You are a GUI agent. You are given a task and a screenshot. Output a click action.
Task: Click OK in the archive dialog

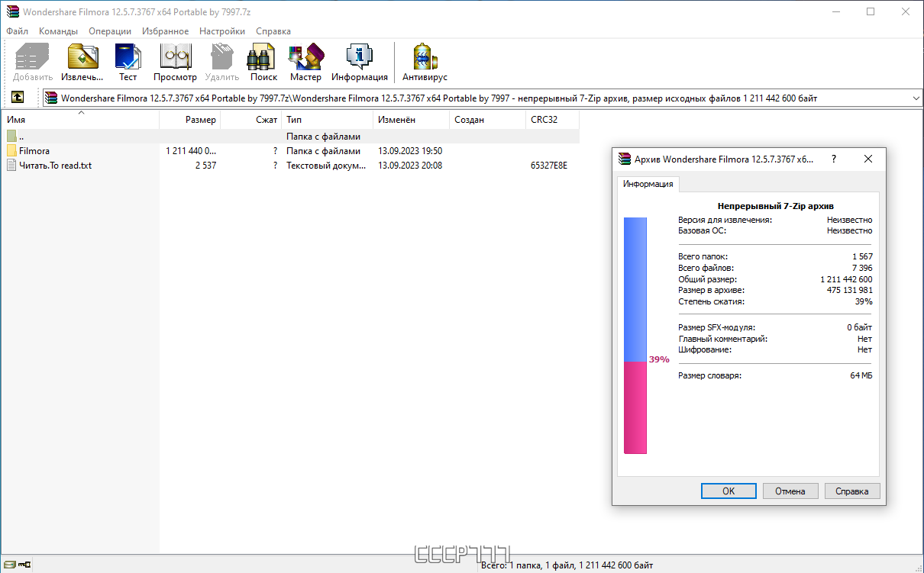(x=729, y=491)
